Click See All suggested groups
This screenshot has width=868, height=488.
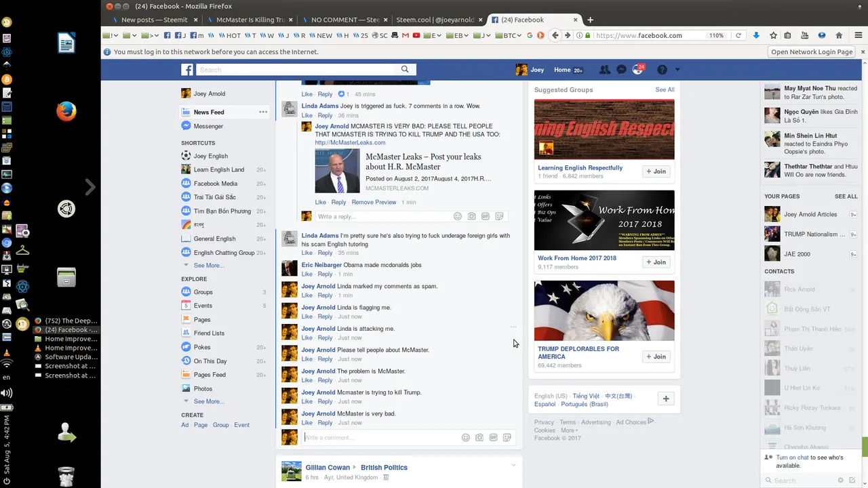pyautogui.click(x=665, y=89)
